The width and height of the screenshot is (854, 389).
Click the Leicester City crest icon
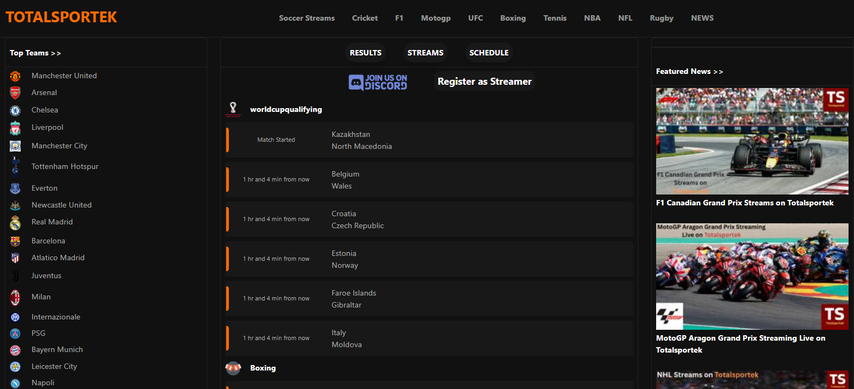[15, 367]
